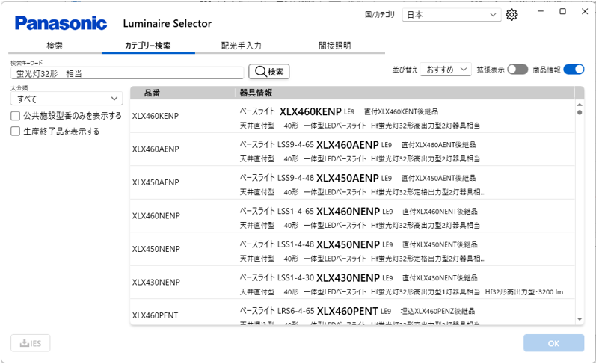This screenshot has height=364, width=596.
Task: Toggle the 拡張表示 switch
Action: coord(517,69)
